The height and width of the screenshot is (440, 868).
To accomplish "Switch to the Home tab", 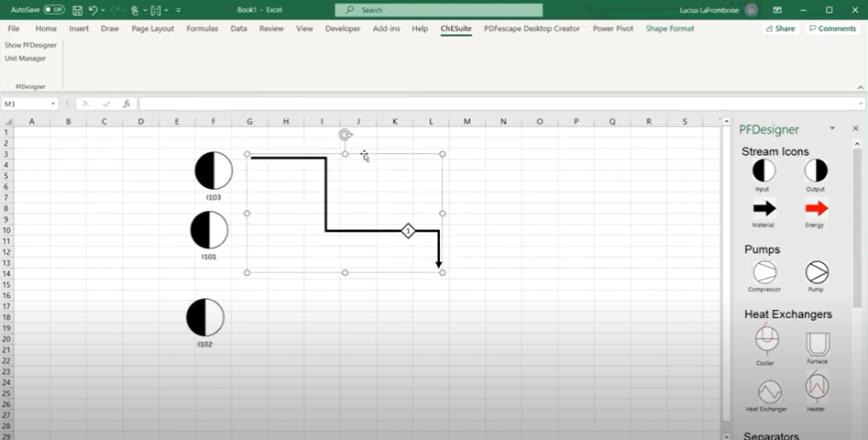I will 46,28.
